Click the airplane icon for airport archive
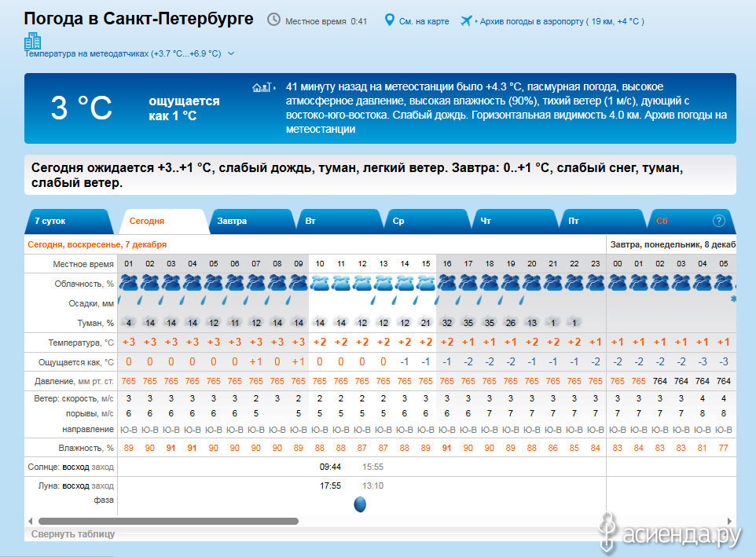The width and height of the screenshot is (756, 557). coord(467,20)
